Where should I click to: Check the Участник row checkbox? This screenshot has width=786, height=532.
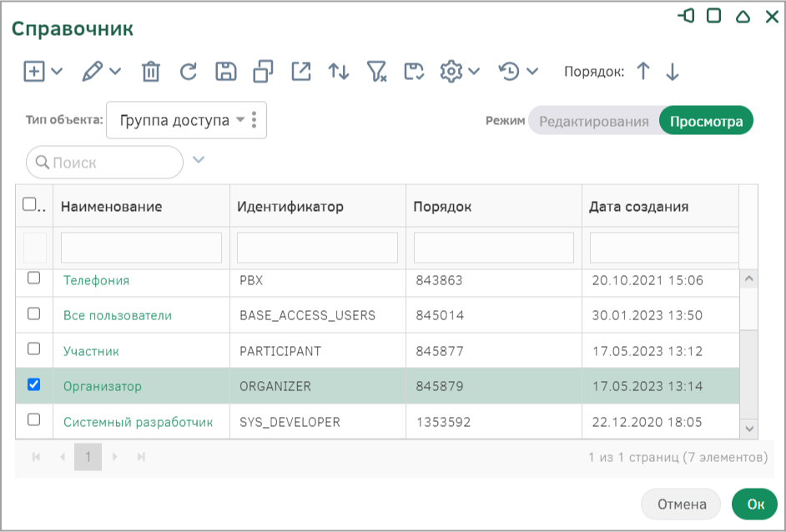tap(33, 349)
